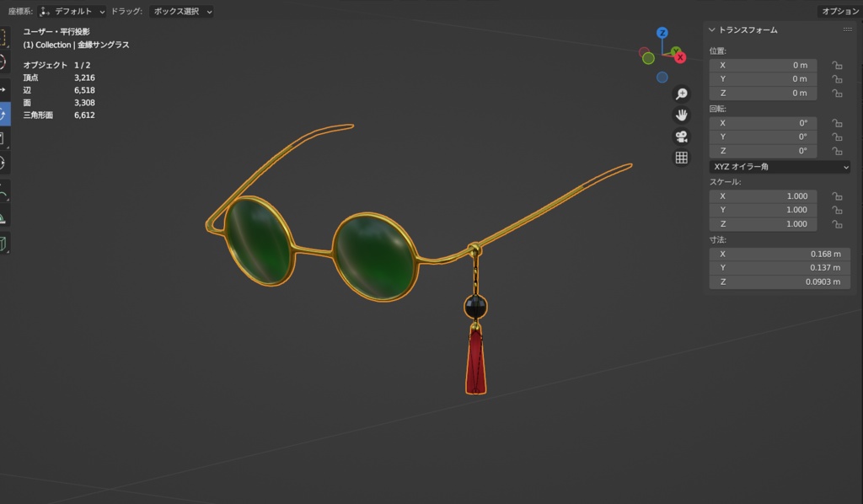Click the red tassel on the sunglasses
This screenshot has width=863, height=504.
475,363
